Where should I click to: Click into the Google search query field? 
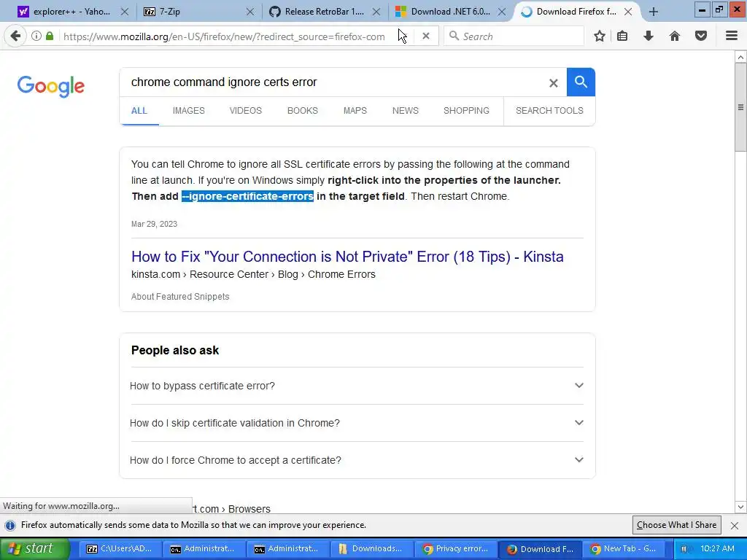[333, 82]
